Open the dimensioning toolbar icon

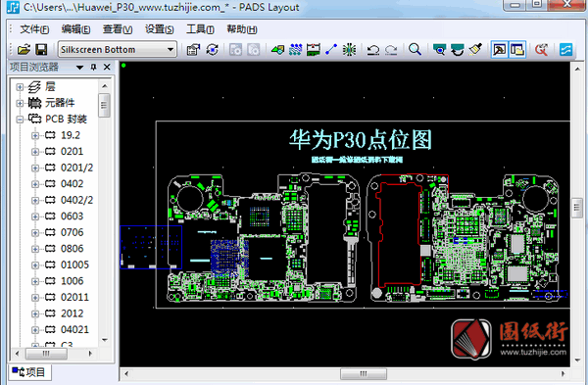[314, 50]
